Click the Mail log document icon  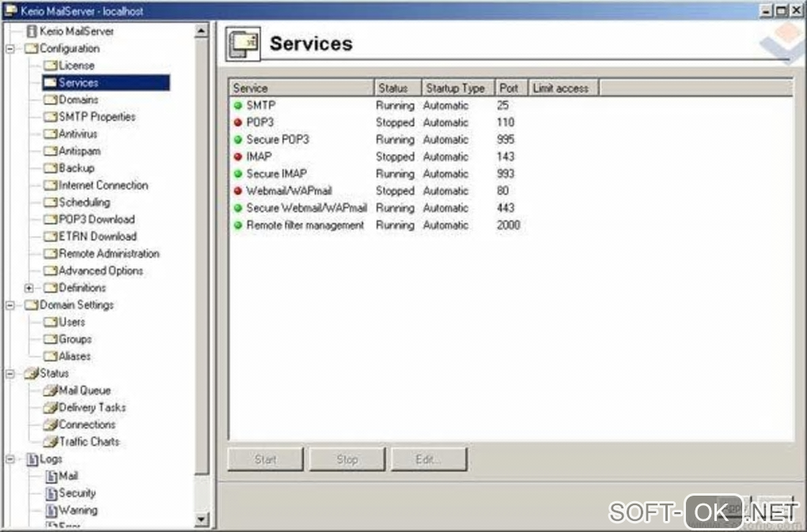51,476
